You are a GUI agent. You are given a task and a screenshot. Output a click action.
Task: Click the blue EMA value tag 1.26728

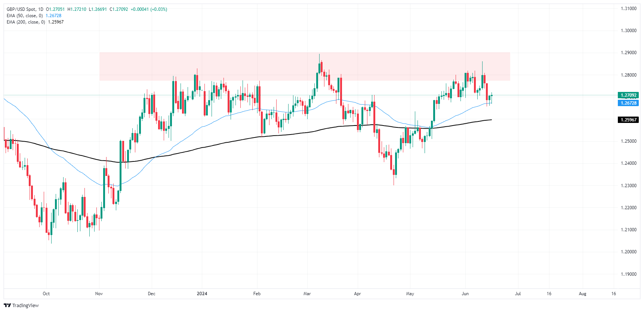pos(628,103)
